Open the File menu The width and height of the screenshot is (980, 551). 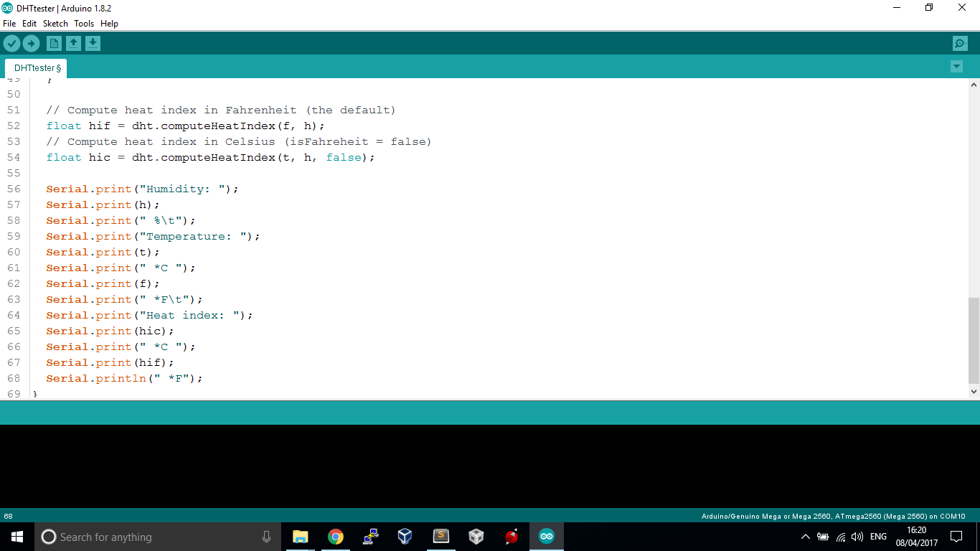tap(9, 24)
